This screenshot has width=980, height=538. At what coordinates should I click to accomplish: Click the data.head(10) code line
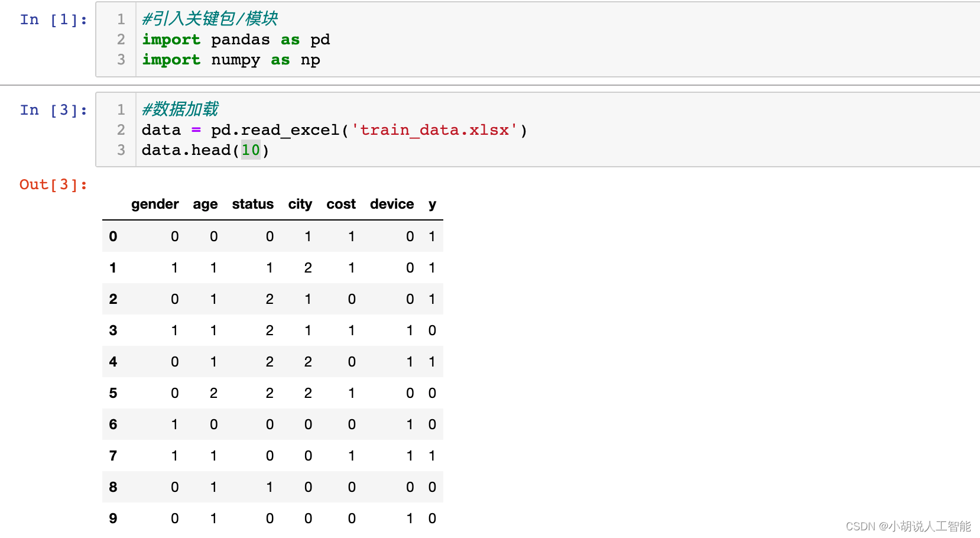coord(206,150)
